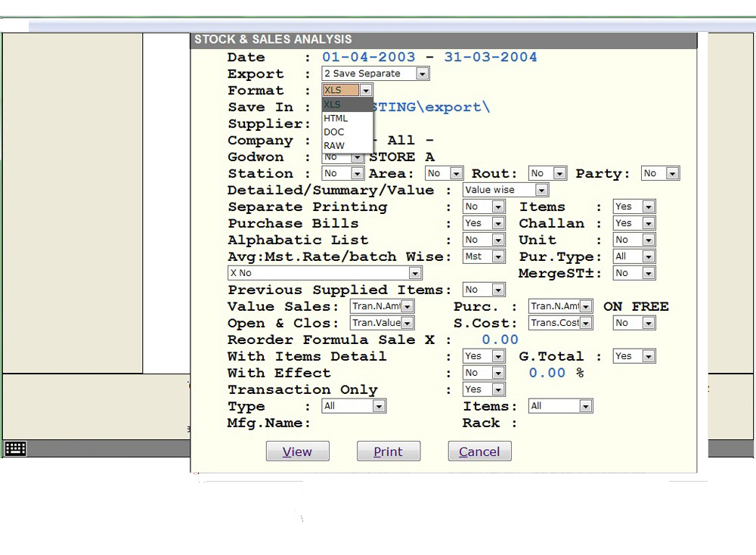Open the Export dropdown showing Save Separate
The width and height of the screenshot is (756, 555).
point(376,73)
